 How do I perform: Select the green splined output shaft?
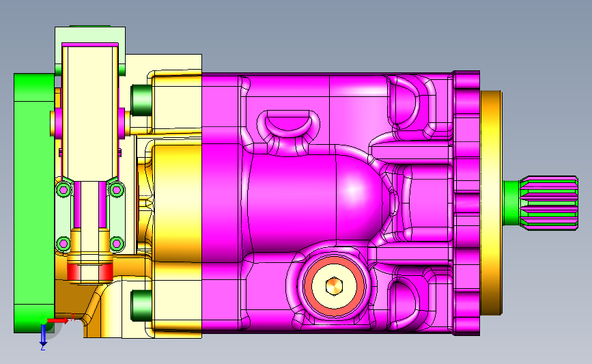tap(541, 203)
